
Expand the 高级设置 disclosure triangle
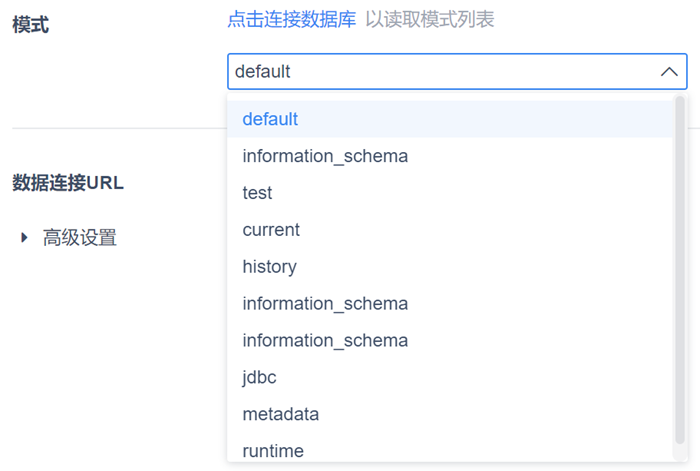[x=24, y=238]
